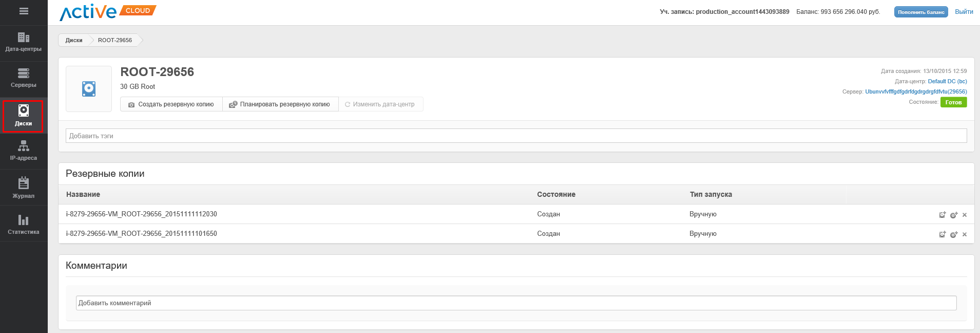Viewport: 980px width, 333px height.
Task: Open the hamburger menu in the sidebar
Action: 24,11
